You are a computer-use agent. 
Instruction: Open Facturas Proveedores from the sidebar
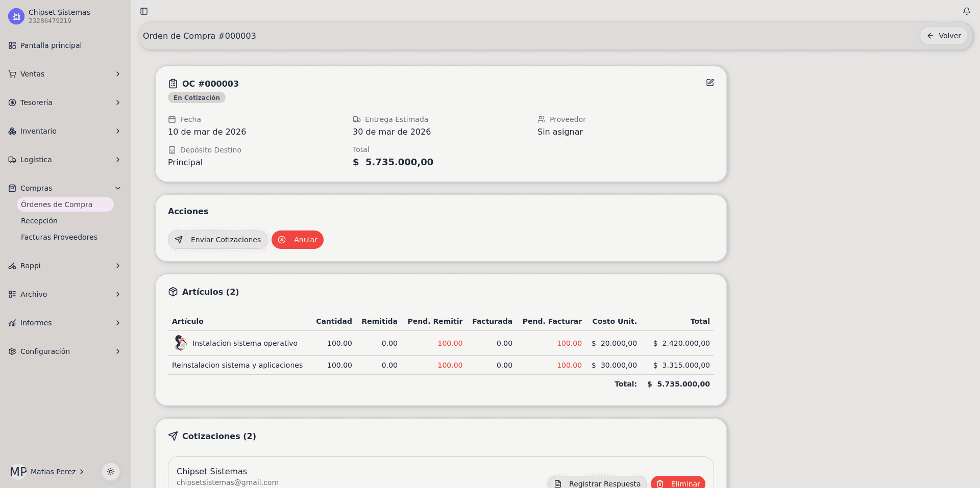pyautogui.click(x=59, y=237)
